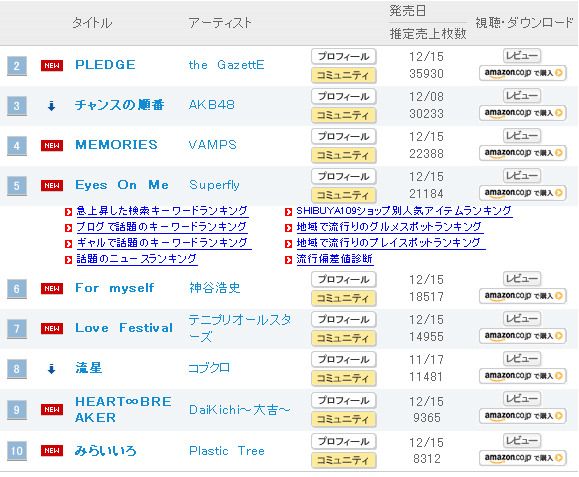Click rank 10 number icon
The image size is (579, 477).
click(x=17, y=451)
